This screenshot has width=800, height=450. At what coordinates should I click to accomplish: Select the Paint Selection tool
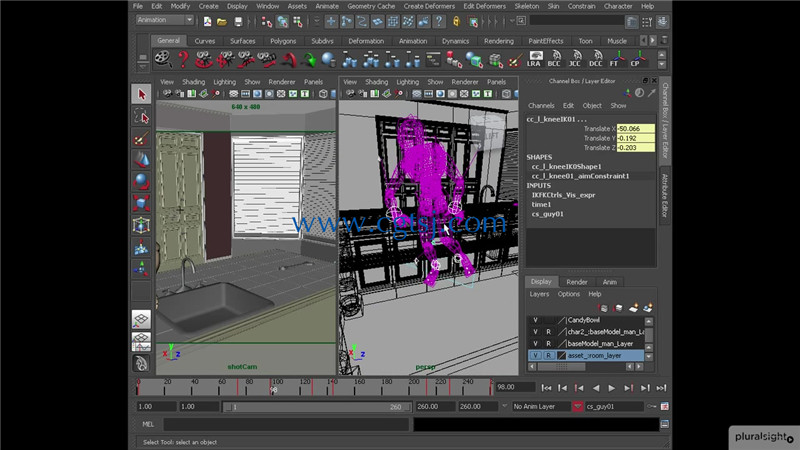click(x=141, y=139)
